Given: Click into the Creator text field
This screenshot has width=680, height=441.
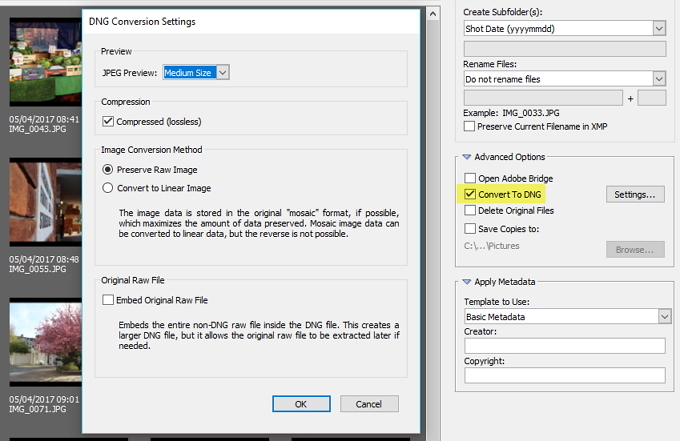Looking at the screenshot, I should tap(565, 346).
